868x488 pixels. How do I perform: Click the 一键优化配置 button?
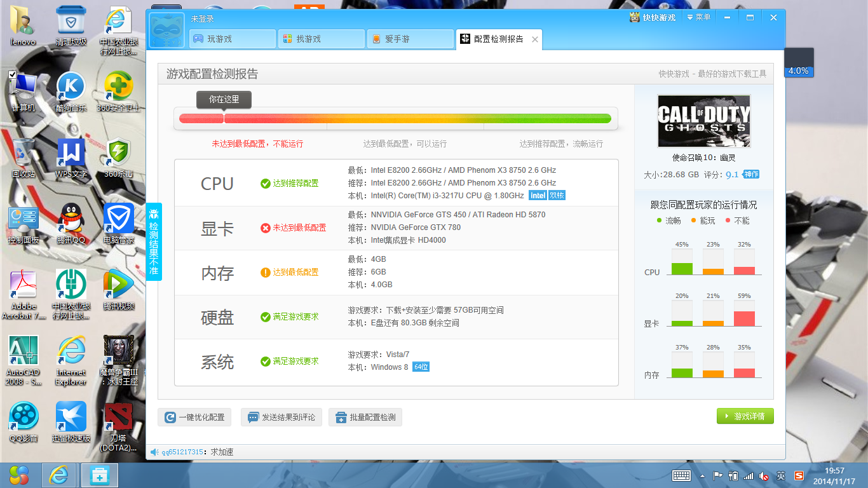[x=195, y=417]
